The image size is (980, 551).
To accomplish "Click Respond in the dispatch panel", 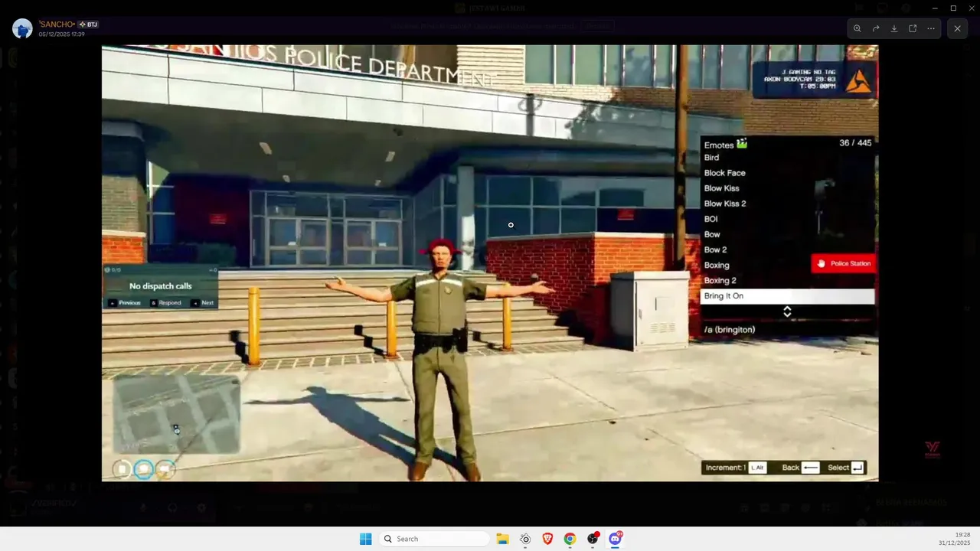I will [x=165, y=303].
